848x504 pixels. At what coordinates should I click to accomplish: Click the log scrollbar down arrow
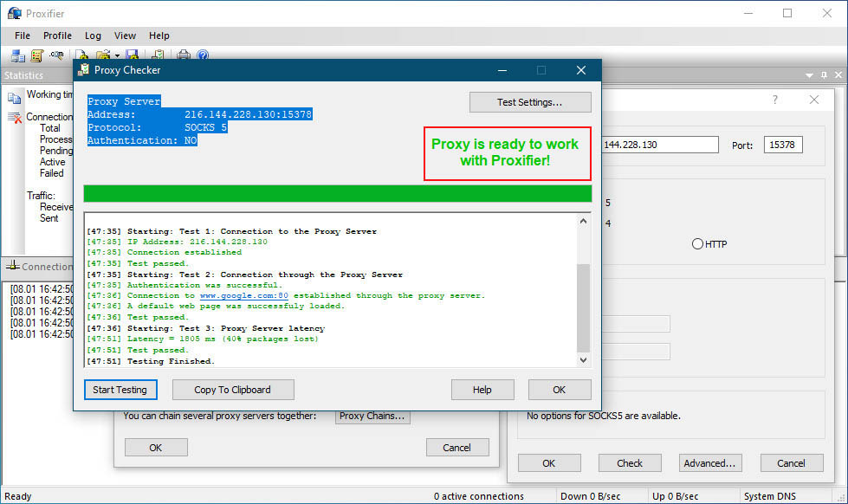point(583,359)
